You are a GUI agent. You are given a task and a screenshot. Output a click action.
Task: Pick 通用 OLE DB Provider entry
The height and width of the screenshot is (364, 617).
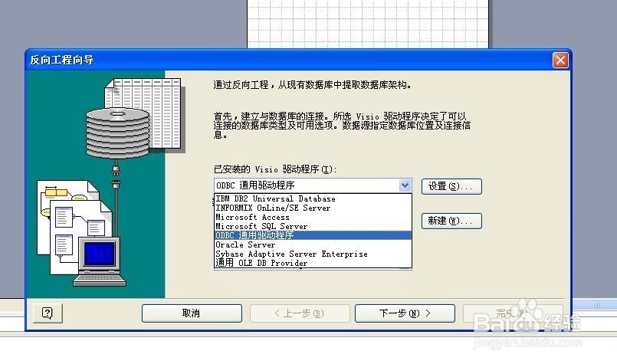point(313,263)
